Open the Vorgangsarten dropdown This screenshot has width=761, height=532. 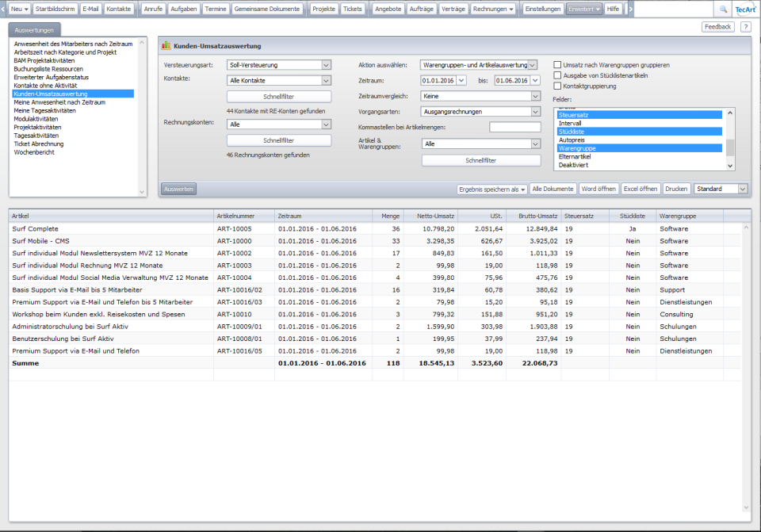click(535, 112)
